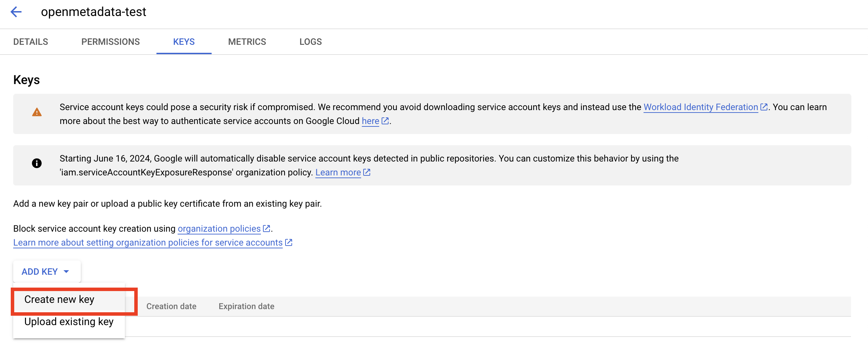This screenshot has height=364, width=868.
Task: Select Upload existing key option
Action: (69, 322)
